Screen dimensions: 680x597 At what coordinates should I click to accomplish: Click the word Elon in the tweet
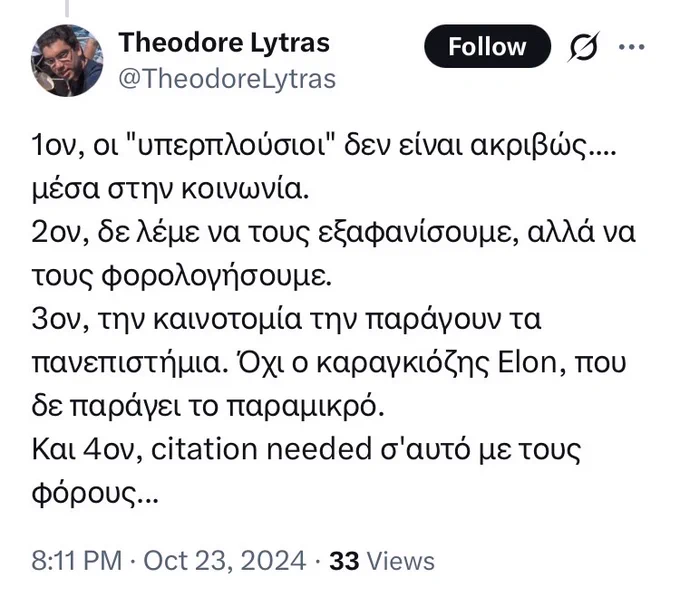527,362
